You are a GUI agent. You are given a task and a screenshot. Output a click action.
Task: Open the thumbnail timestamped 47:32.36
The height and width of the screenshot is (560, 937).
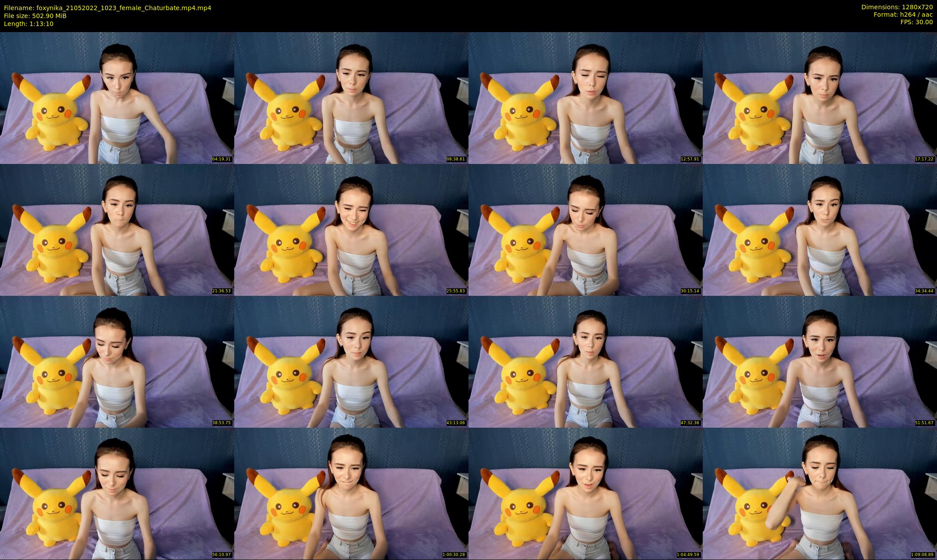pyautogui.click(x=585, y=361)
